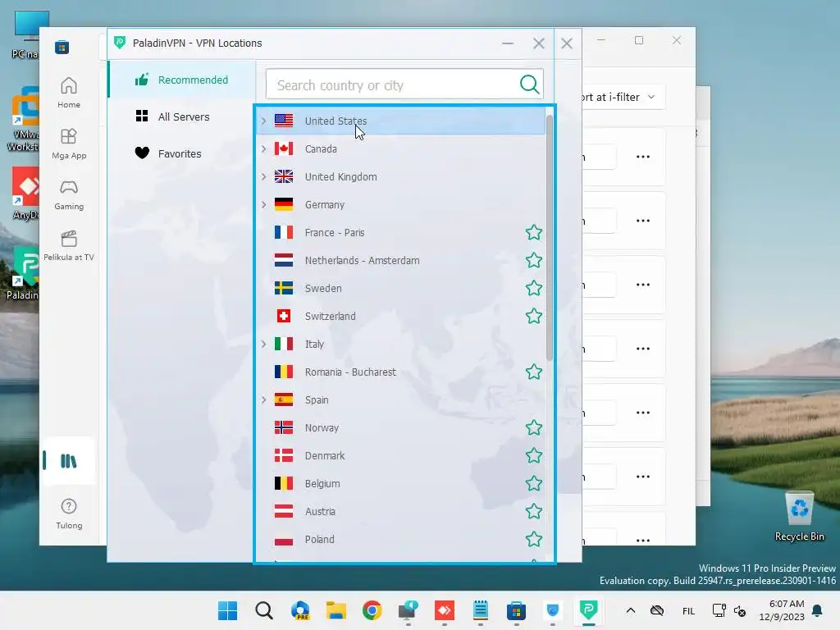840x630 pixels.
Task: Choose Belgium from the location list
Action: (x=400, y=483)
